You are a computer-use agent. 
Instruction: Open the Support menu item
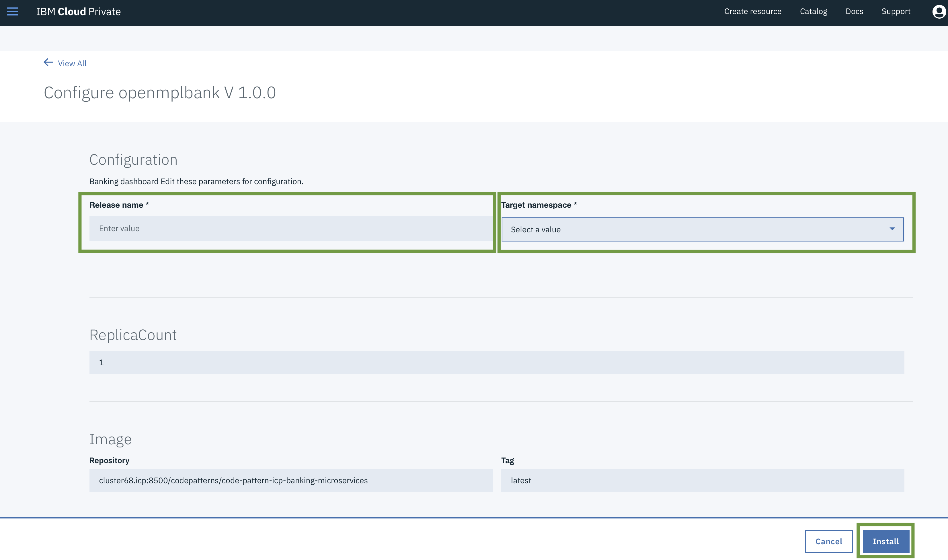click(896, 12)
